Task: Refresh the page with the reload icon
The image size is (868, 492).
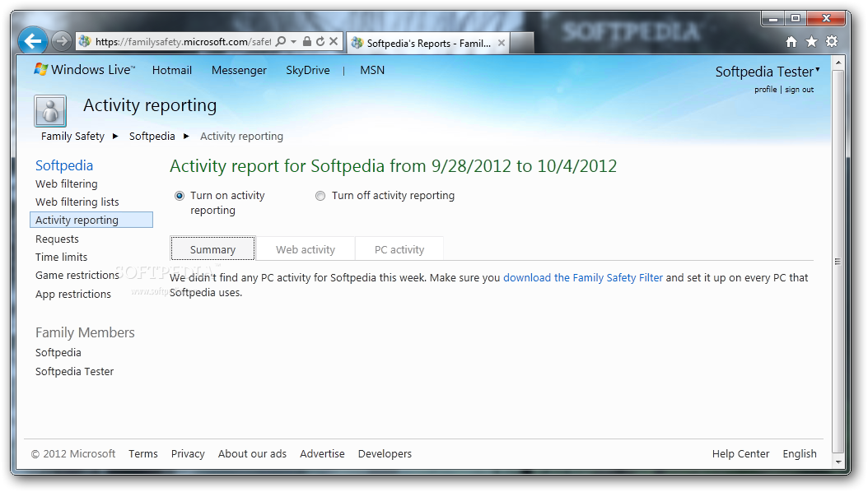Action: 320,41
